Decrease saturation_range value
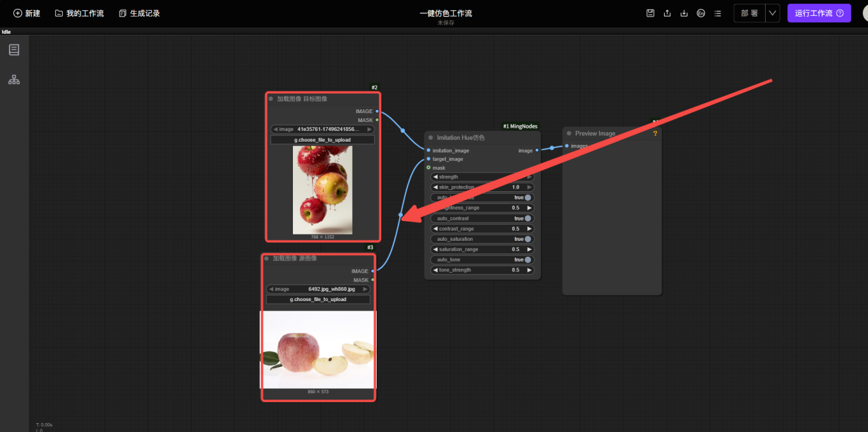Viewport: 868px width, 432px height. click(435, 249)
